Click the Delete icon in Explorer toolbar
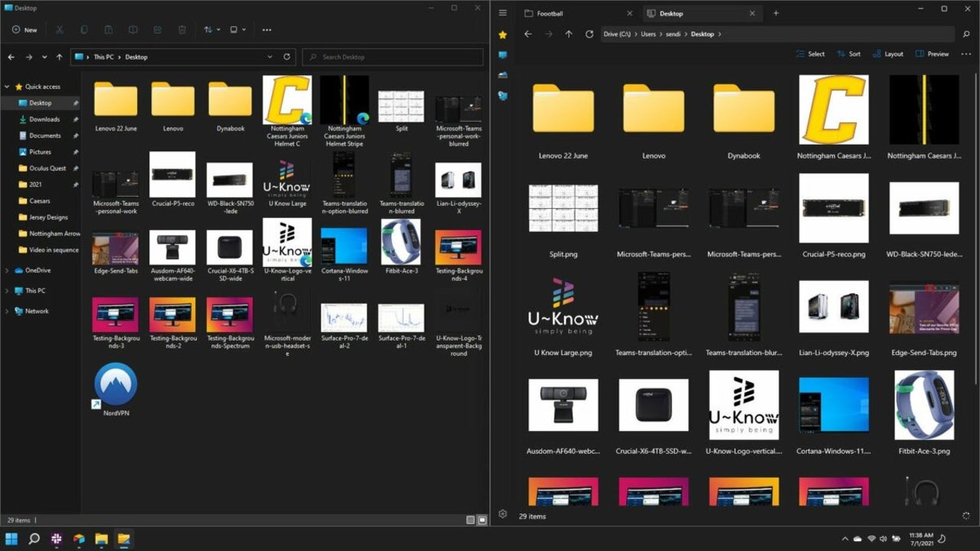The width and height of the screenshot is (980, 551). pyautogui.click(x=182, y=30)
